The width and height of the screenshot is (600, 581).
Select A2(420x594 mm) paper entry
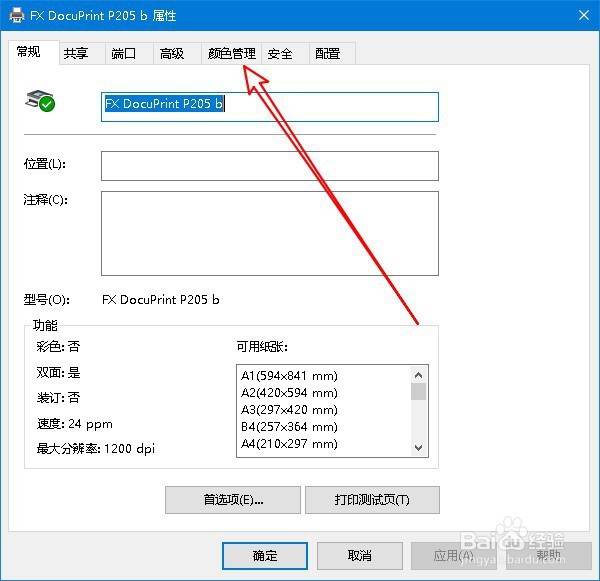click(289, 393)
